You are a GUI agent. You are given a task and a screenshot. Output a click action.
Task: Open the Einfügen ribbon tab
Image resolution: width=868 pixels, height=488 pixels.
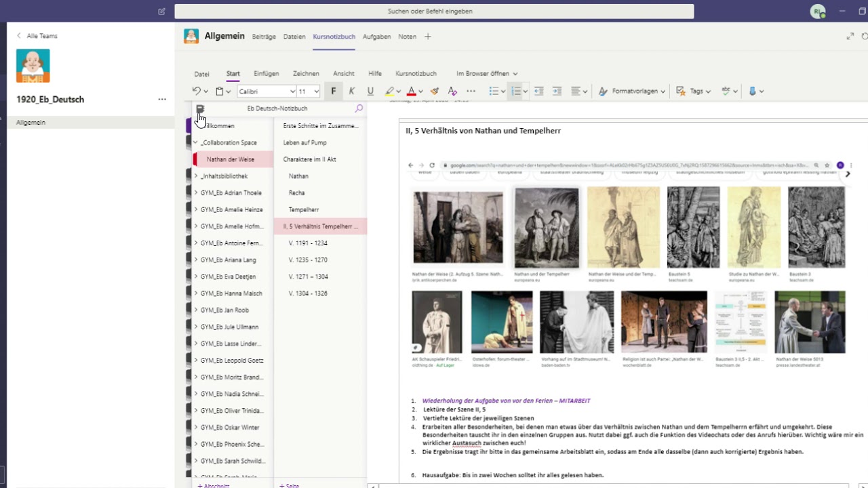[x=267, y=74]
